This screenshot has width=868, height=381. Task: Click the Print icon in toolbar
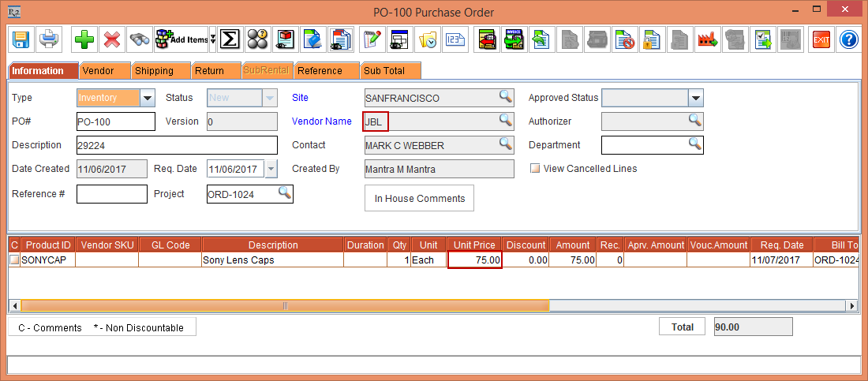click(x=49, y=39)
